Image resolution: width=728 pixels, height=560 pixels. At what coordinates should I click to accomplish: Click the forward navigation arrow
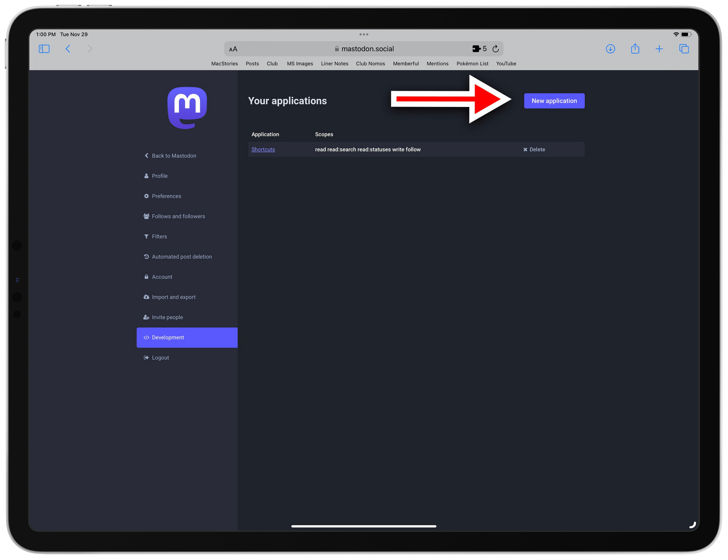pos(90,49)
